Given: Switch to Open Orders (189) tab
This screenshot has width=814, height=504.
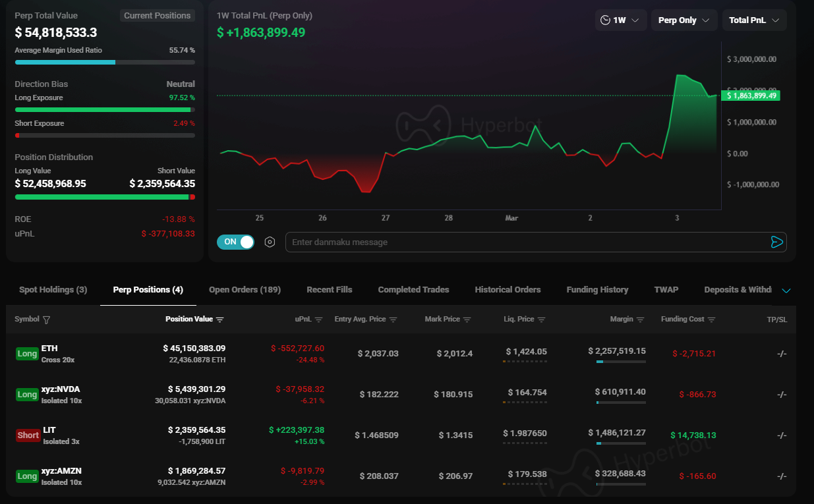Looking at the screenshot, I should (x=245, y=290).
